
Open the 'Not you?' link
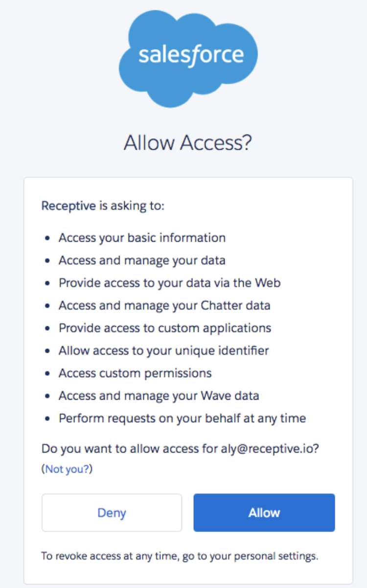[67, 469]
